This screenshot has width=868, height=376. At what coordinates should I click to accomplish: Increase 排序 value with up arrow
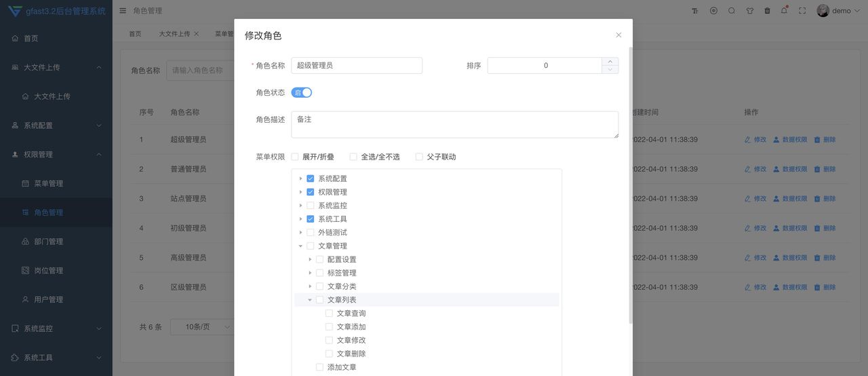point(610,61)
